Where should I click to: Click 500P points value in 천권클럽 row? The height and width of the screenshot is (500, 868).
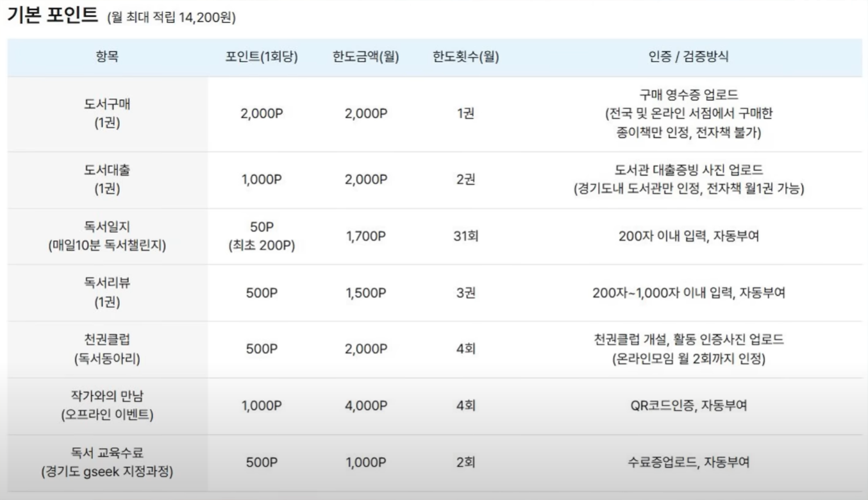[x=262, y=349]
